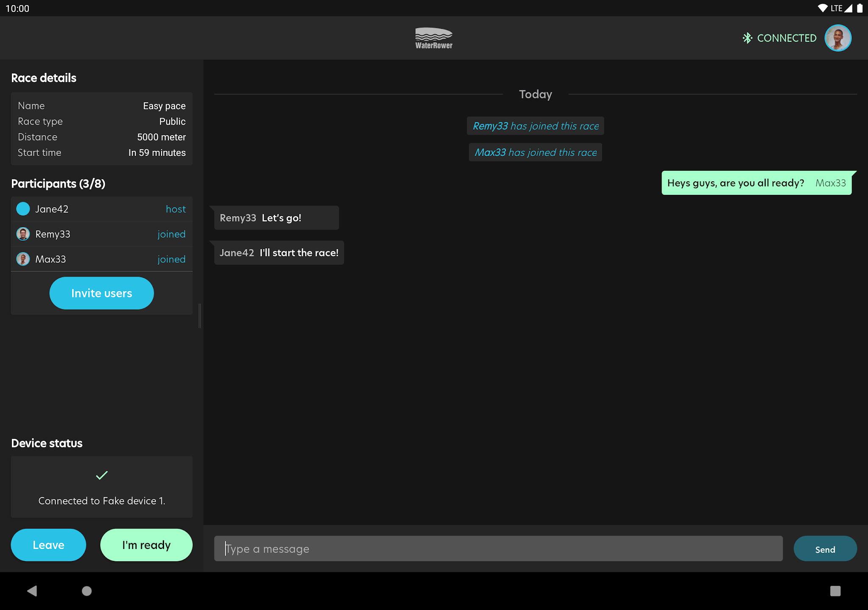Tap Remy33's participant avatar

[23, 234]
